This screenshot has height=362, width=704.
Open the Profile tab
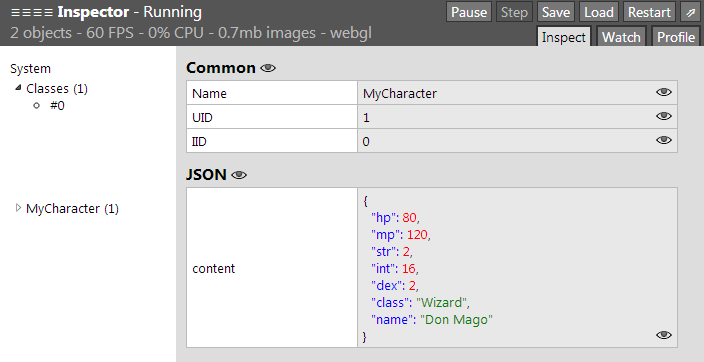[x=676, y=37]
